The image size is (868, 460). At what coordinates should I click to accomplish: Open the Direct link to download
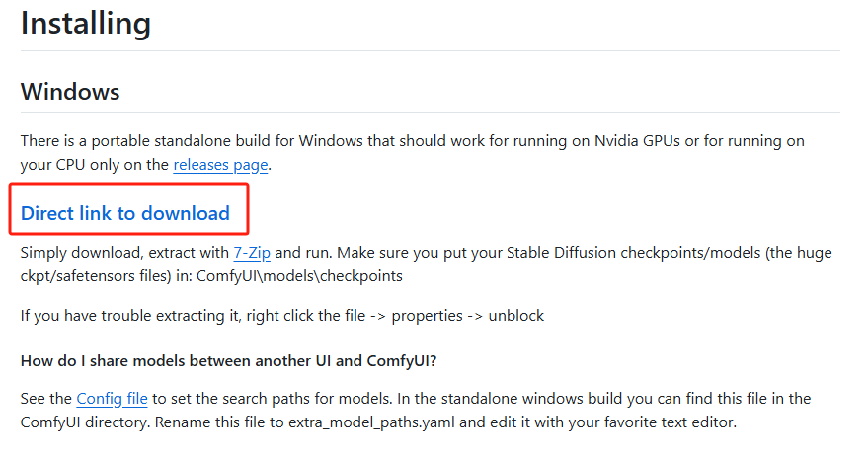(125, 213)
